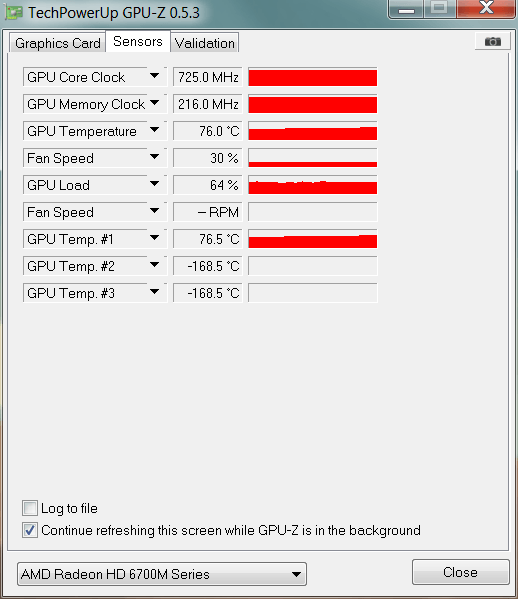
Task: Click the Close button
Action: (461, 572)
